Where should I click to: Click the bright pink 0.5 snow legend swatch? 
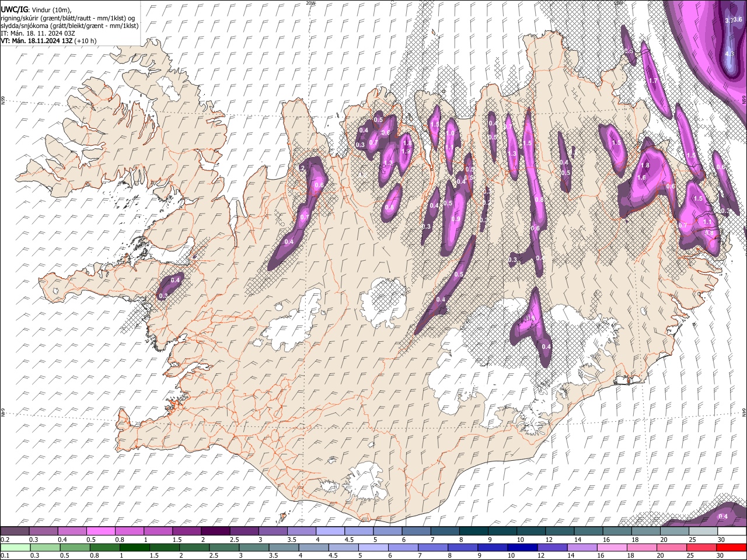point(100,531)
